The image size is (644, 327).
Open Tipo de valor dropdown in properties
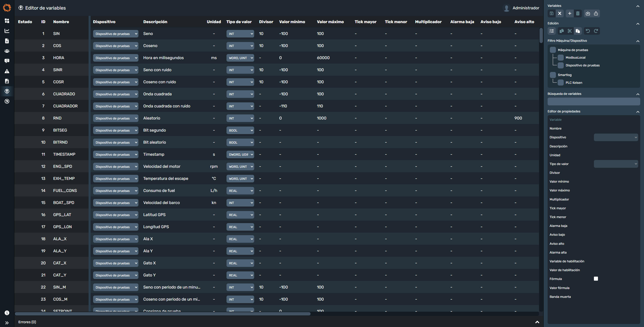click(616, 164)
